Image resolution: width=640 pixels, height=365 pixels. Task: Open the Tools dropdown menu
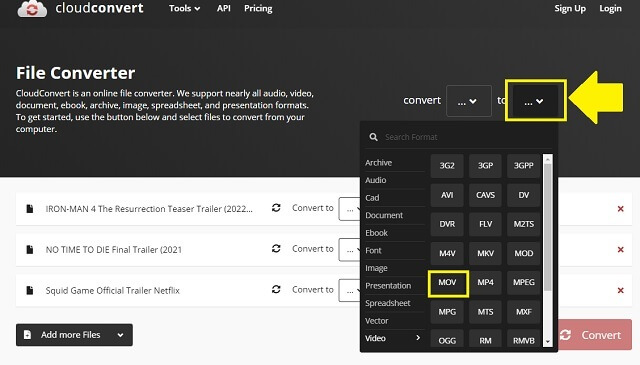tap(184, 8)
